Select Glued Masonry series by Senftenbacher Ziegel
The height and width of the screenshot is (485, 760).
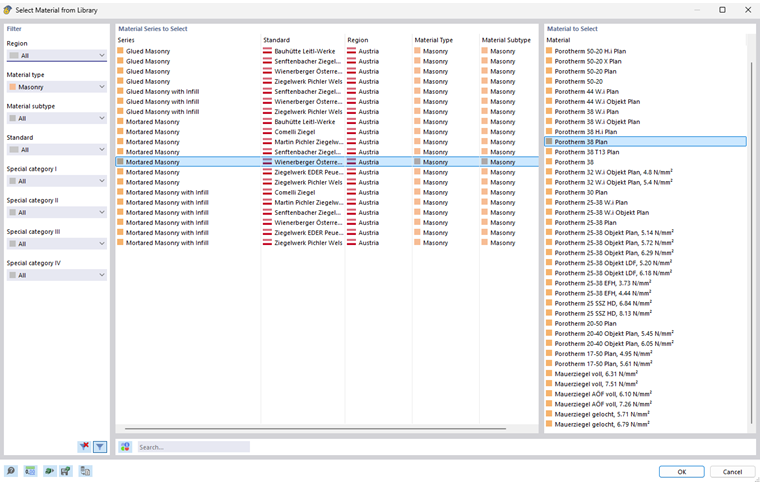[327, 61]
